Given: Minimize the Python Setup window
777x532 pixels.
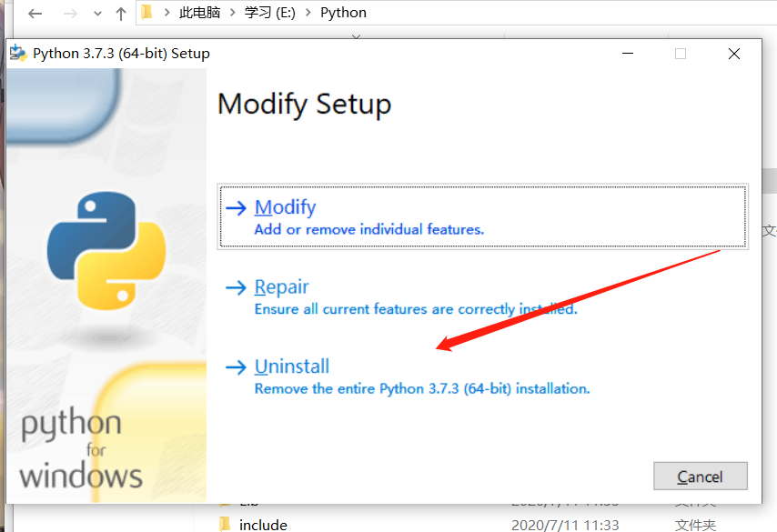Looking at the screenshot, I should coord(628,53).
